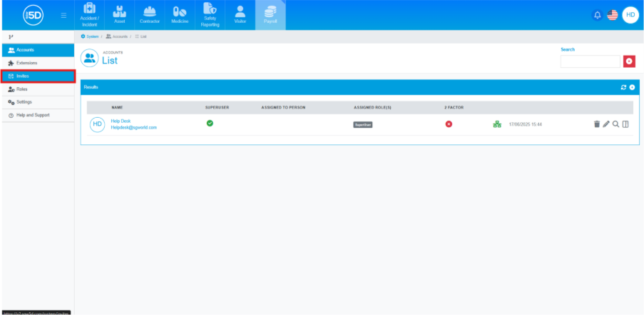This screenshot has height=315, width=644.
Task: Open the Asset module
Action: [x=120, y=15]
